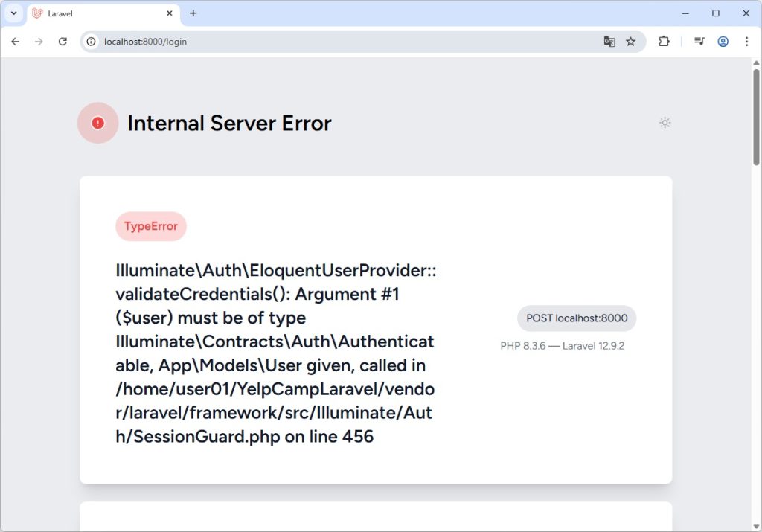View site information icon in address bar
Viewport: 762px width, 532px height.
pos(91,42)
